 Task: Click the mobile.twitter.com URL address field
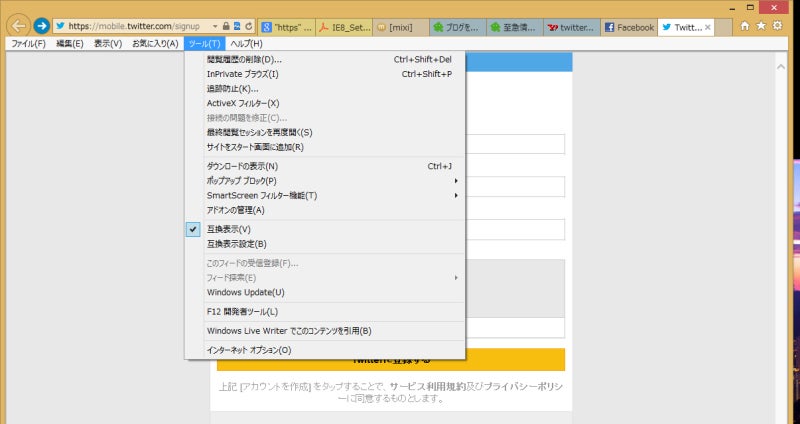(x=130, y=26)
